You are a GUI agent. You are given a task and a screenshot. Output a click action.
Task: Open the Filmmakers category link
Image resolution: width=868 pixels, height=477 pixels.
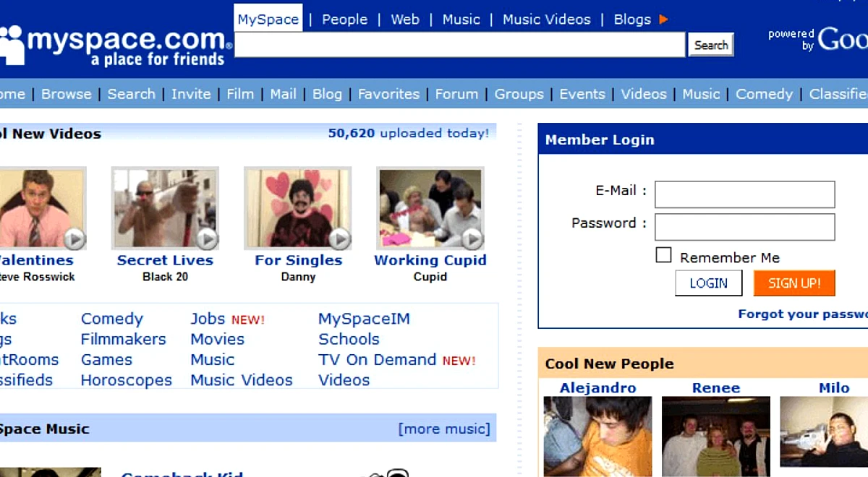coord(124,339)
